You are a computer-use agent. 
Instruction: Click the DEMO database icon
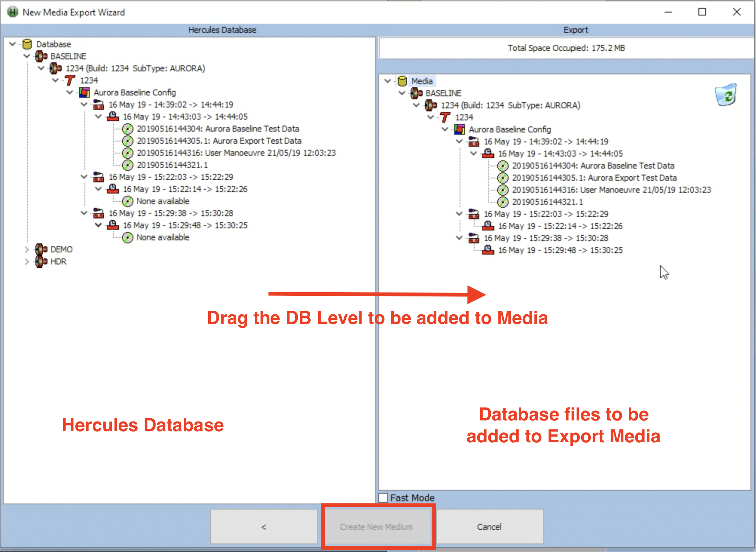tap(41, 249)
